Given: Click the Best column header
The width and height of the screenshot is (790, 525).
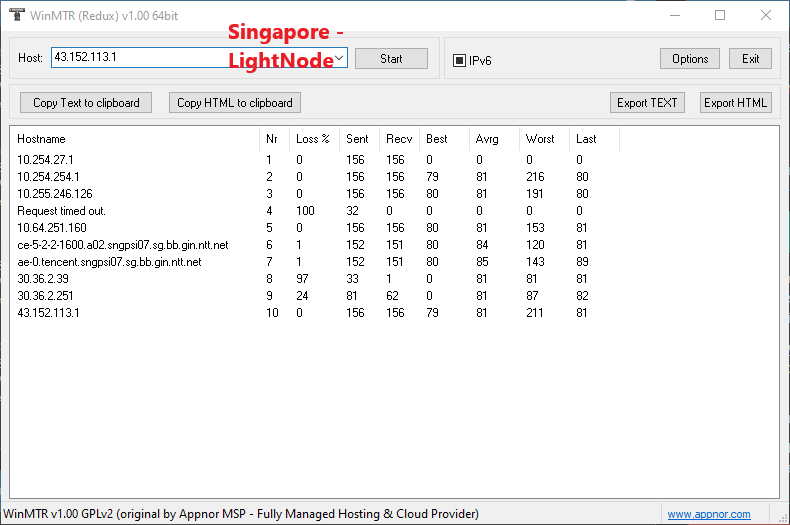Looking at the screenshot, I should 444,139.
